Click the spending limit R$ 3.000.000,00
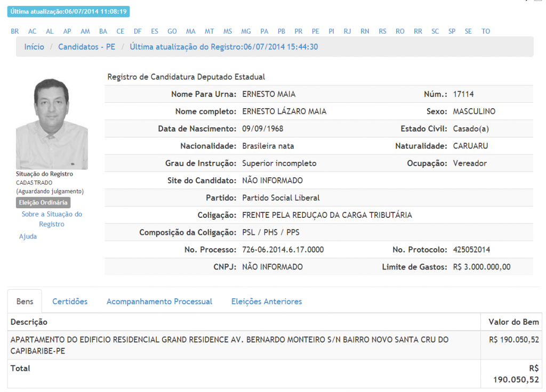546x392 pixels. (x=482, y=267)
